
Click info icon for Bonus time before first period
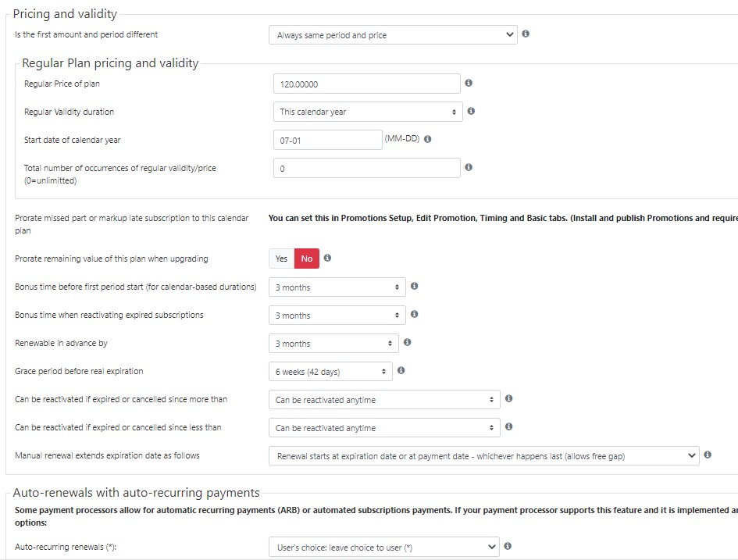(414, 286)
